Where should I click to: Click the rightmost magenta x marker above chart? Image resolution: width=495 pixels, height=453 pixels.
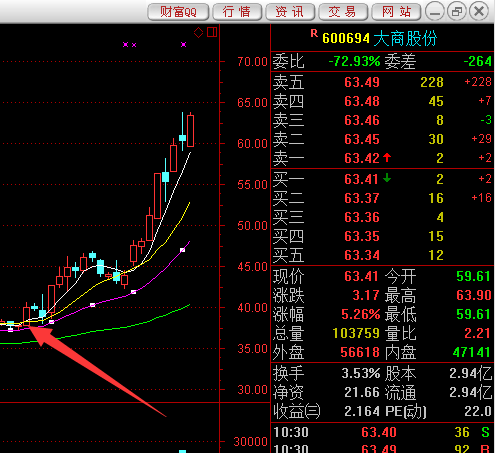(183, 44)
